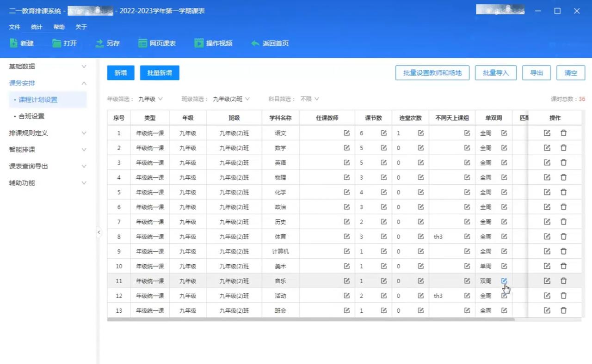
Task: Select the 政治 subject cell
Action: [280, 207]
